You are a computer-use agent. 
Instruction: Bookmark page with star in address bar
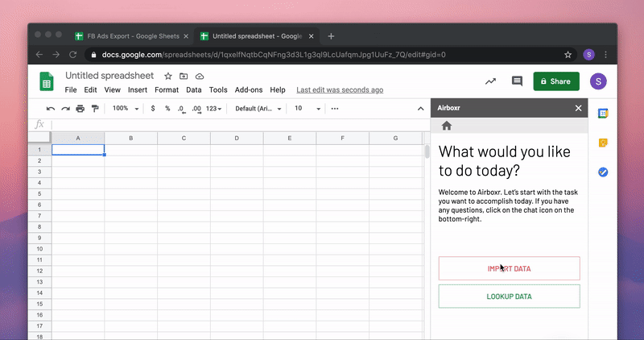(568, 55)
